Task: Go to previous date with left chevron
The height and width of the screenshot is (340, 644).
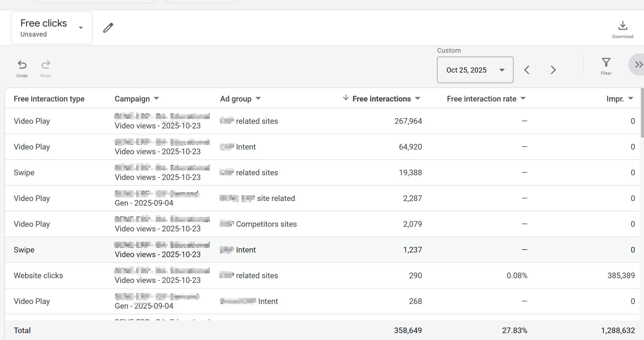Action: (x=527, y=70)
